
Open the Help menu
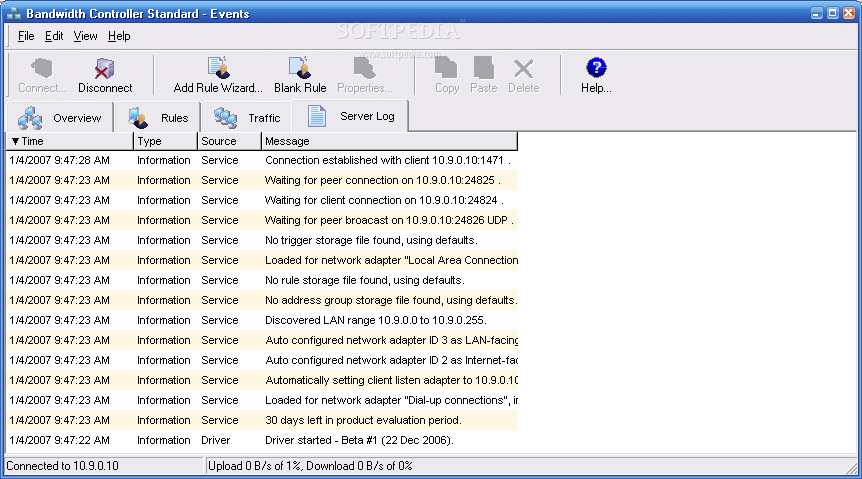pos(119,36)
